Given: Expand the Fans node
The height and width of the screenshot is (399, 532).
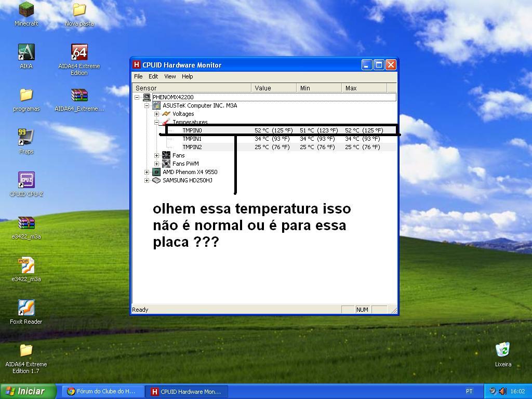Looking at the screenshot, I should tap(156, 155).
